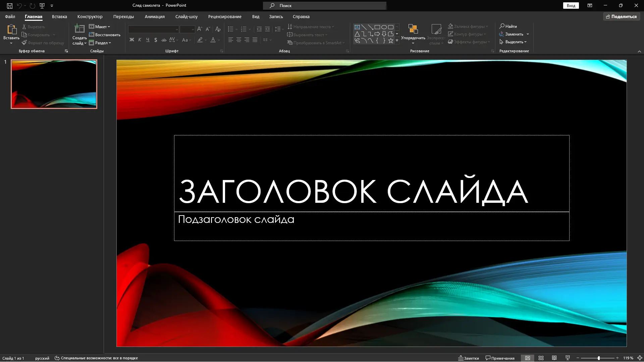Viewport: 644px width, 362px height.
Task: Click the zoom slider handle
Action: click(599, 358)
